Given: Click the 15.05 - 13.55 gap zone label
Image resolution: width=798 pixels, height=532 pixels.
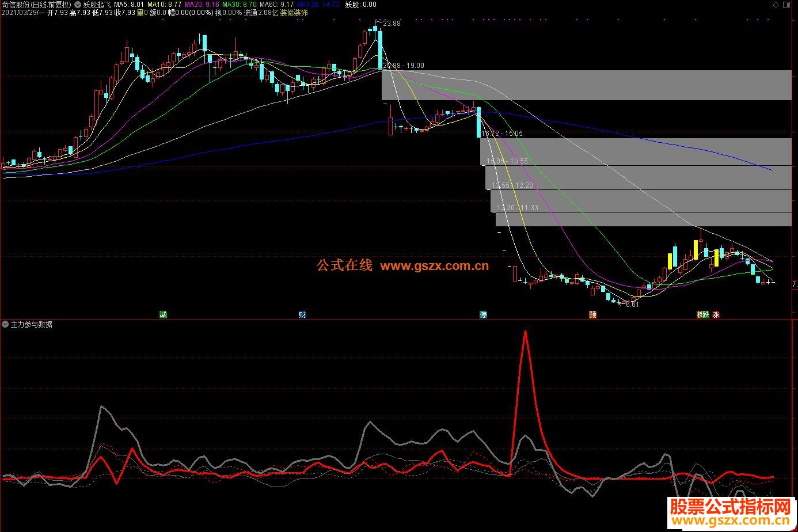Looking at the screenshot, I should point(507,161).
